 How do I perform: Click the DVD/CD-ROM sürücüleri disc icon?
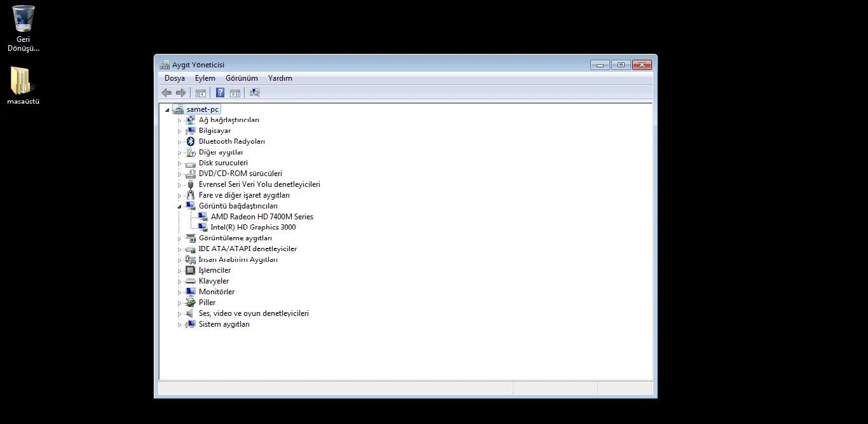(190, 174)
